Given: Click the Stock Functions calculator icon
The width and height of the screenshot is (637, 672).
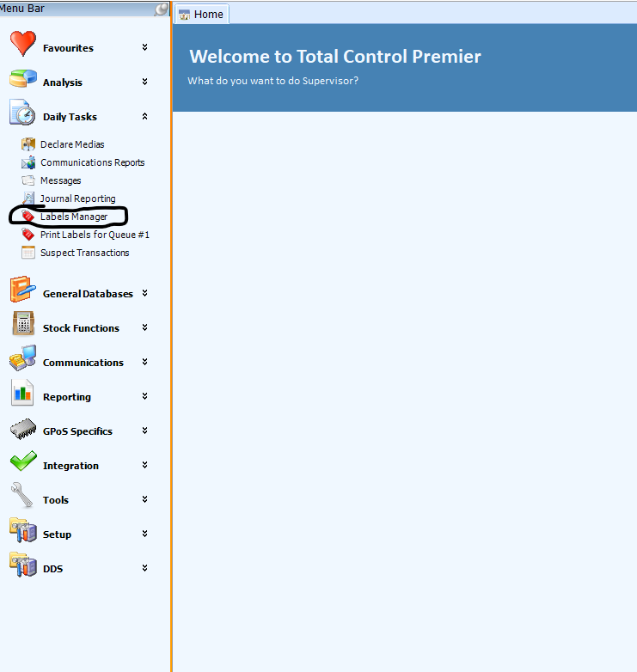Looking at the screenshot, I should tap(23, 324).
